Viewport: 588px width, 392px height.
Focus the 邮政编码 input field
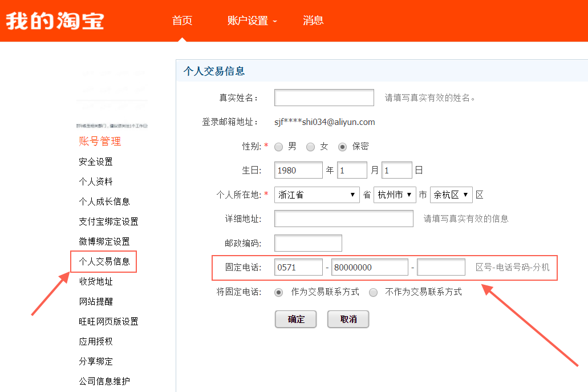point(308,243)
